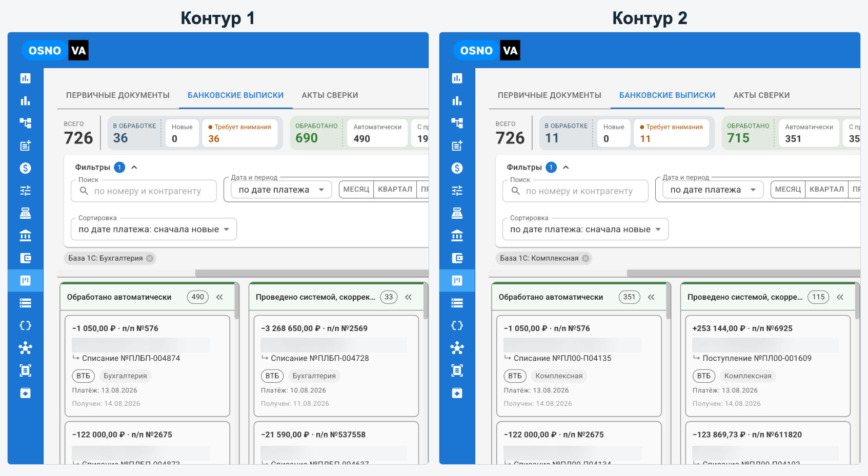Open cash register icon in Контур 1 sidebar
The width and height of the screenshot is (868, 476).
25,213
